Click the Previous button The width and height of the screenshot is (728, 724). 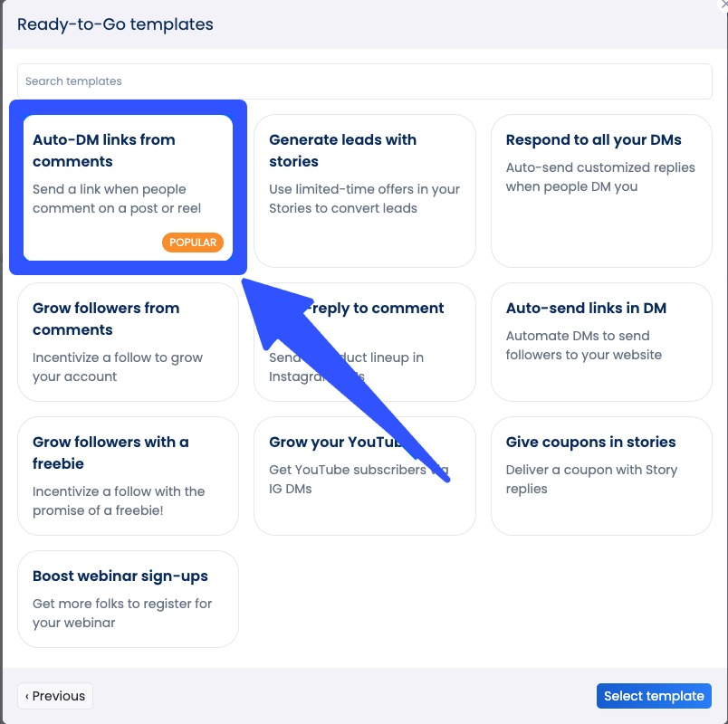55,696
